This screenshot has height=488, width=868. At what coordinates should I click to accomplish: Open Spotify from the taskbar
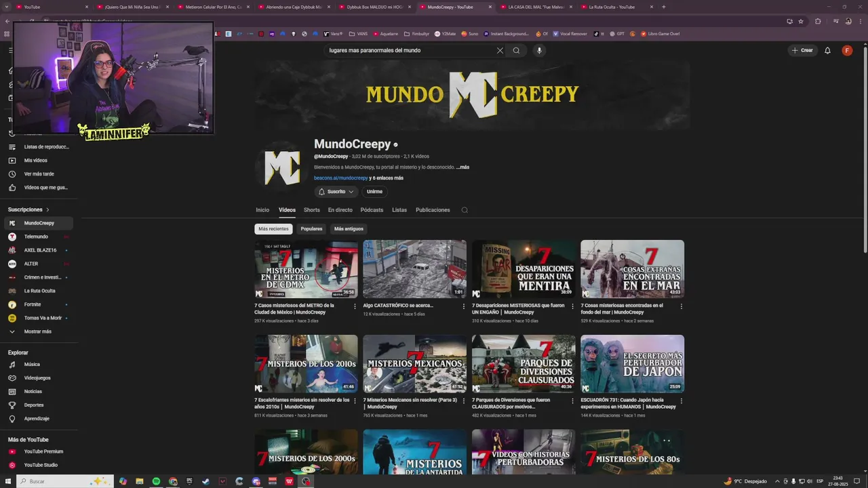156,481
